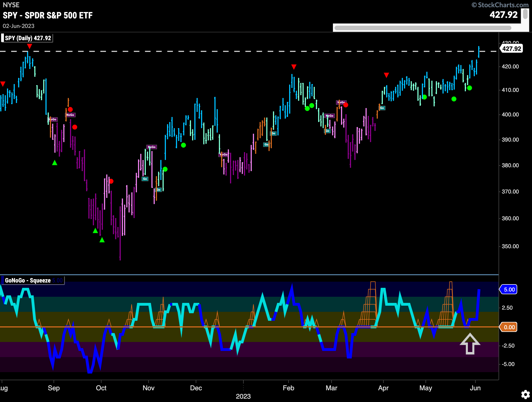The height and width of the screenshot is (402, 532).
Task: Click the red circle in early October
Action: coord(111,181)
